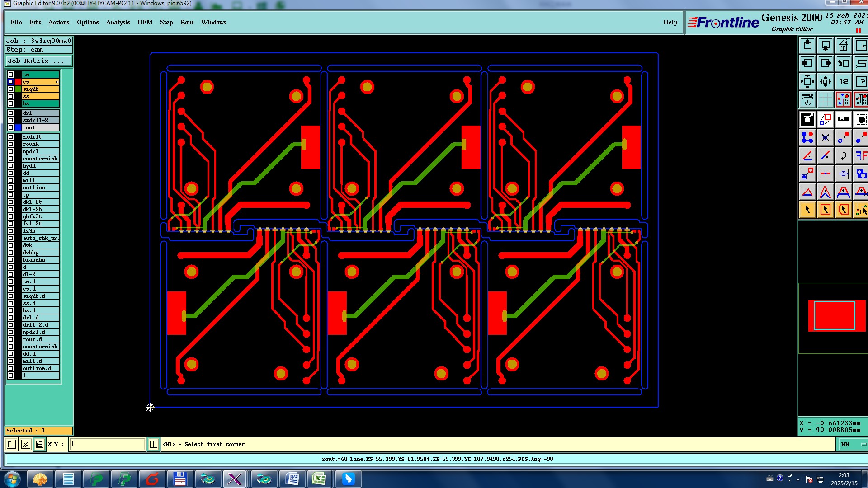Open the DFM menu
The height and width of the screenshot is (488, 868).
coord(145,22)
